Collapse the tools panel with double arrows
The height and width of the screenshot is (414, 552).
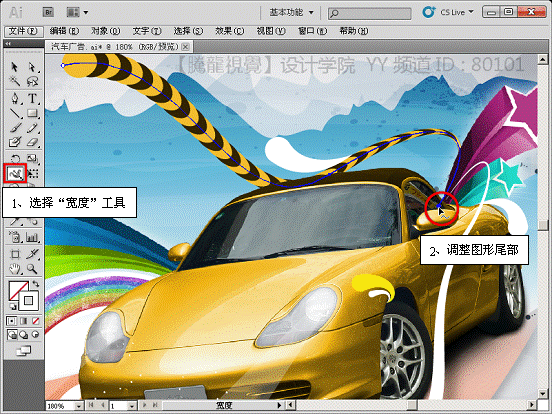8,44
